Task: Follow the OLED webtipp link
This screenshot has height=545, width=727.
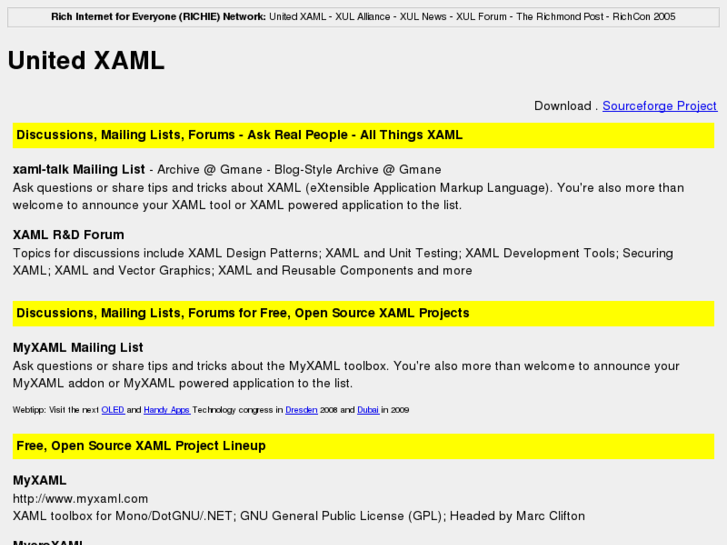Action: (113, 410)
